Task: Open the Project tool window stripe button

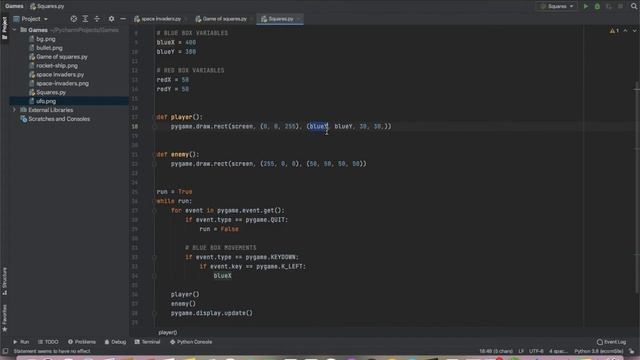Action: click(x=4, y=28)
